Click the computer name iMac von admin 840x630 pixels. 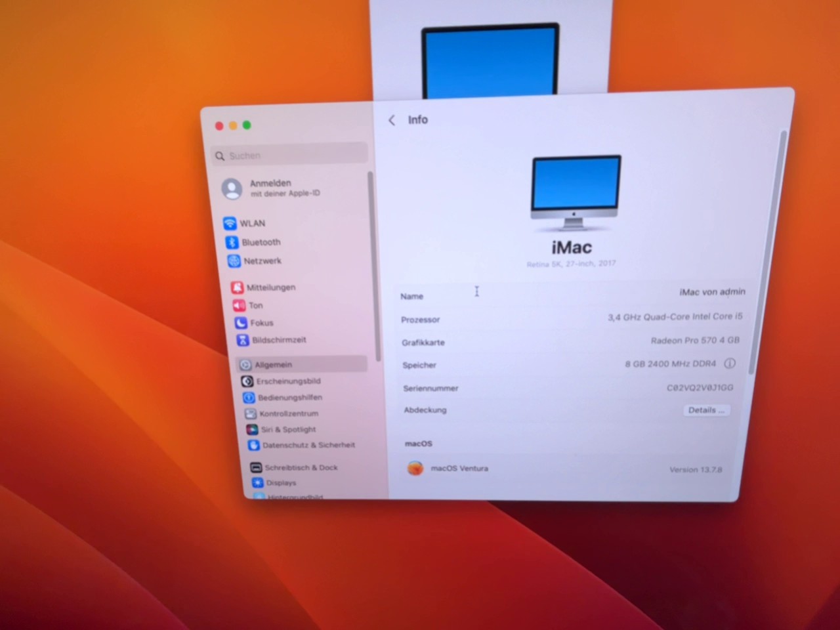[x=712, y=292]
